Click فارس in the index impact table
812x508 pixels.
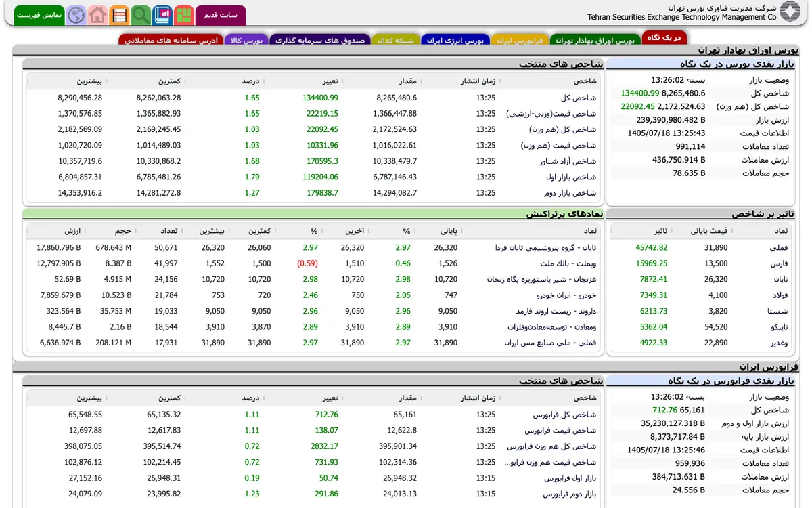pyautogui.click(x=779, y=263)
